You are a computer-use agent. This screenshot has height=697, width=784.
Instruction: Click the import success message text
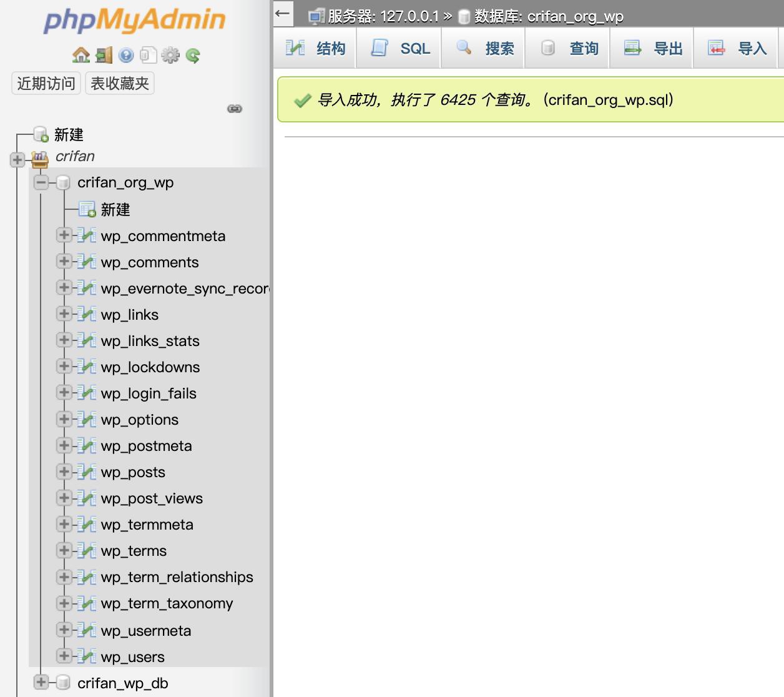[x=496, y=100]
